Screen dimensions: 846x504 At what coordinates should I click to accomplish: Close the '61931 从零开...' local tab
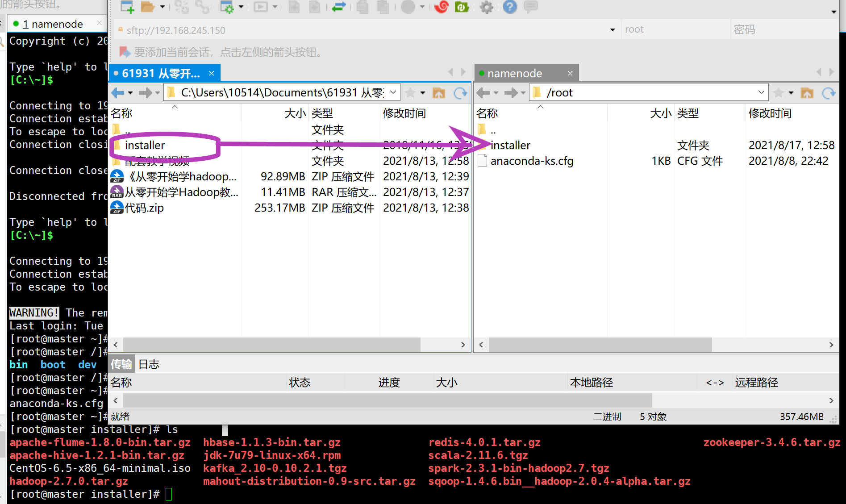212,73
